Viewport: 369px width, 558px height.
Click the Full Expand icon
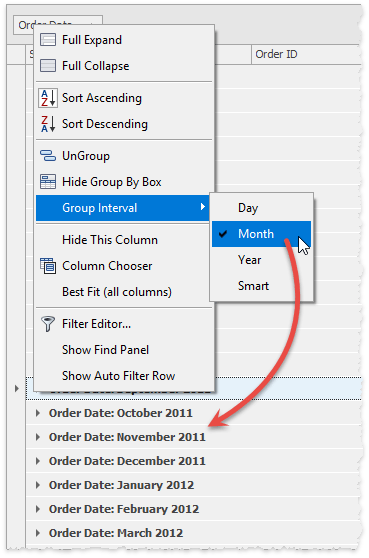coord(48,40)
